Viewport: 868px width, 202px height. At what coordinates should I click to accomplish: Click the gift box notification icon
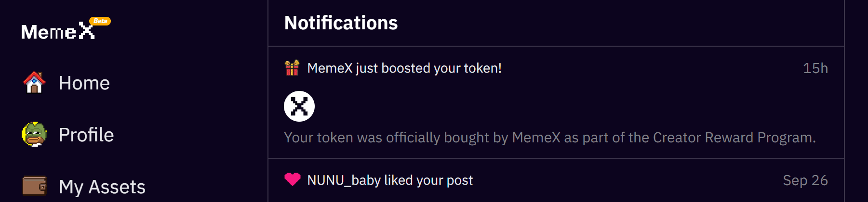pos(292,68)
